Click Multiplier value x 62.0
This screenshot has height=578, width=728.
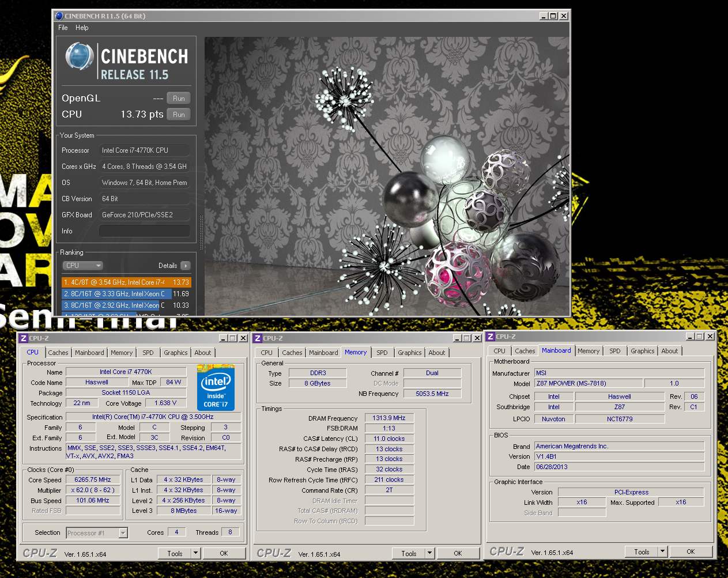point(93,490)
